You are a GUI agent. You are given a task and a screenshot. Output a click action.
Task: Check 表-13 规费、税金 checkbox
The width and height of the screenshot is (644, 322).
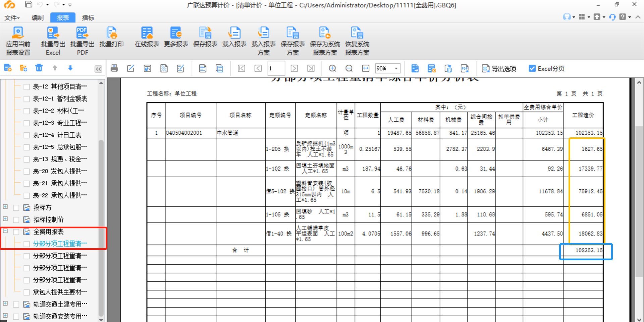(x=27, y=159)
